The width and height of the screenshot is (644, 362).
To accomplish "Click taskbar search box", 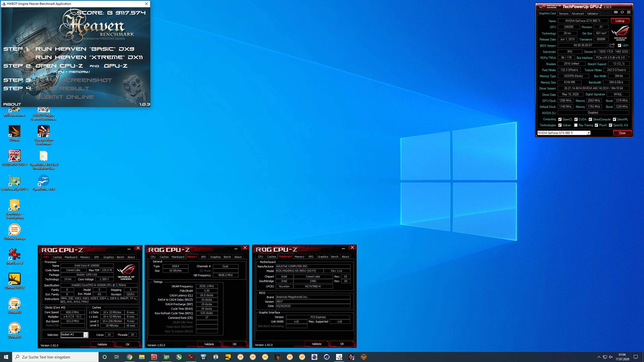I will click(55, 357).
